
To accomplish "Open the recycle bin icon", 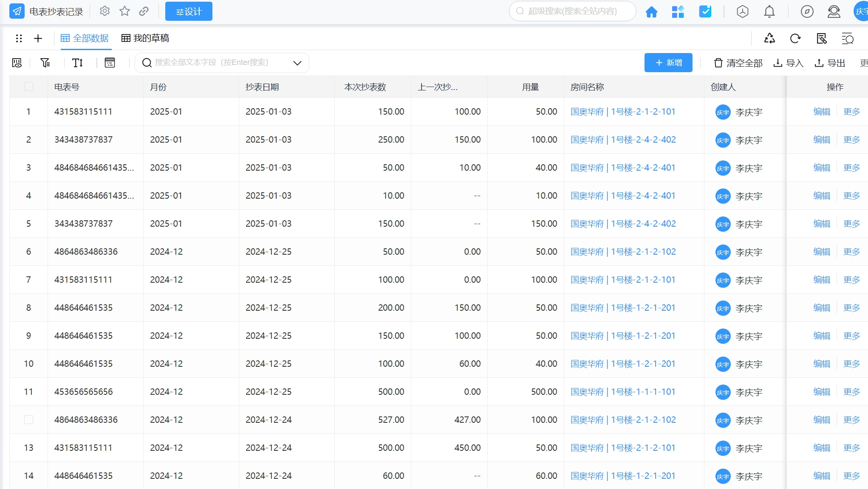I will click(x=769, y=39).
